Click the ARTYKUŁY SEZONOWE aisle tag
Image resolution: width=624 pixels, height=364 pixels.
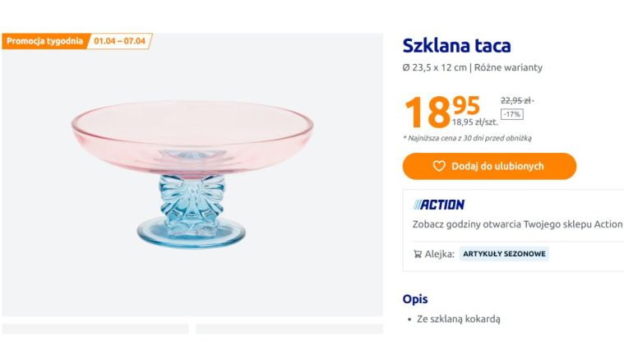coord(504,255)
